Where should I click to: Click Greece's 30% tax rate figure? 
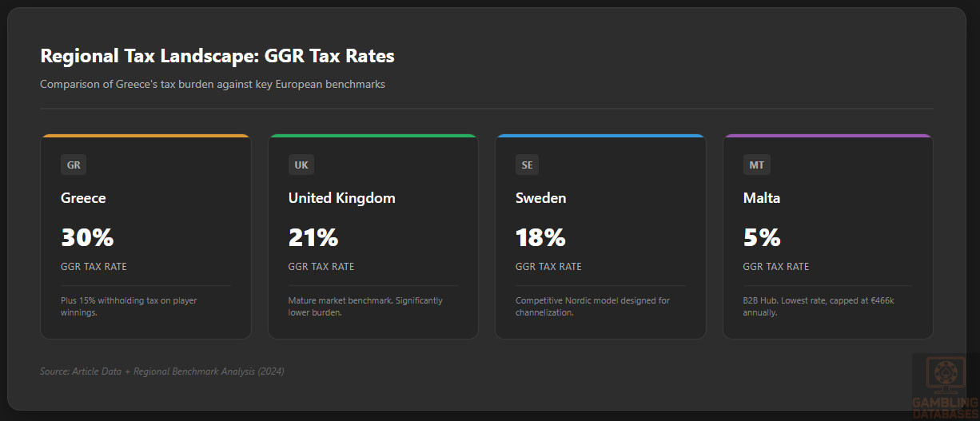(87, 237)
